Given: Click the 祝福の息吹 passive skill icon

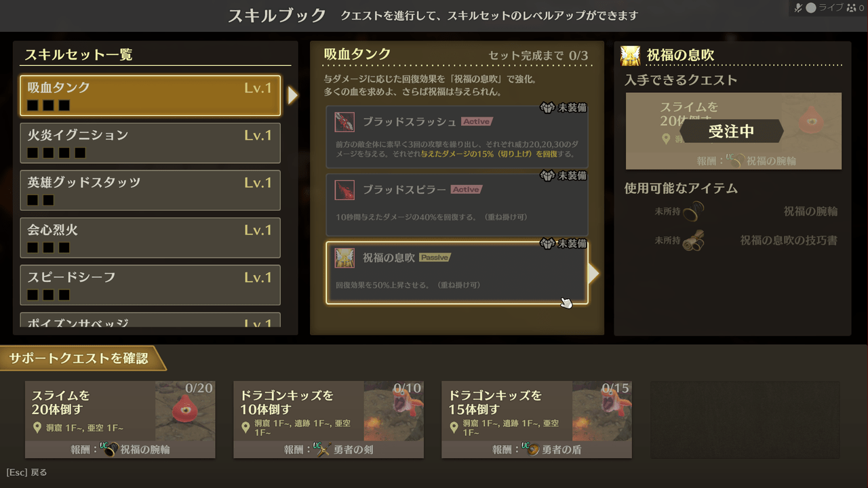Looking at the screenshot, I should [x=344, y=258].
